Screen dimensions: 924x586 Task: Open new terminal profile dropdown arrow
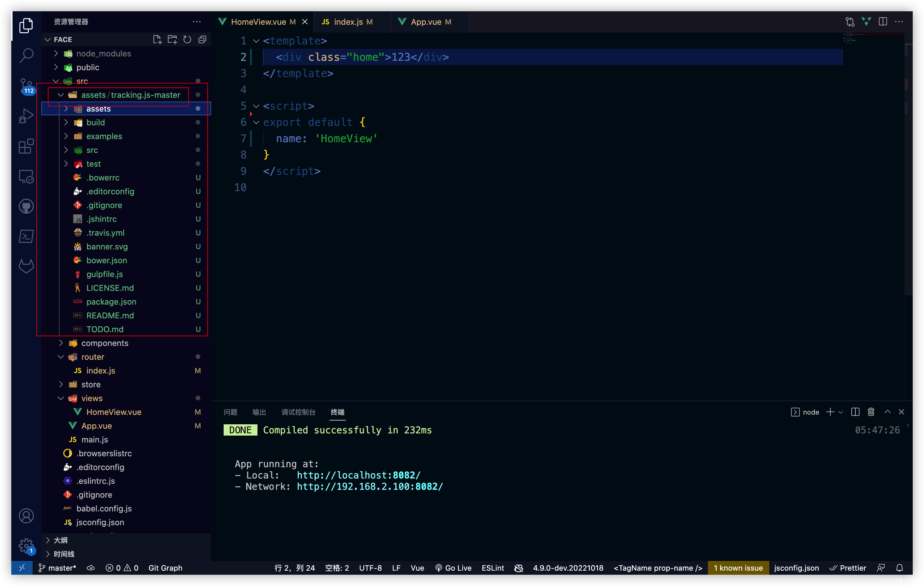pyautogui.click(x=841, y=412)
